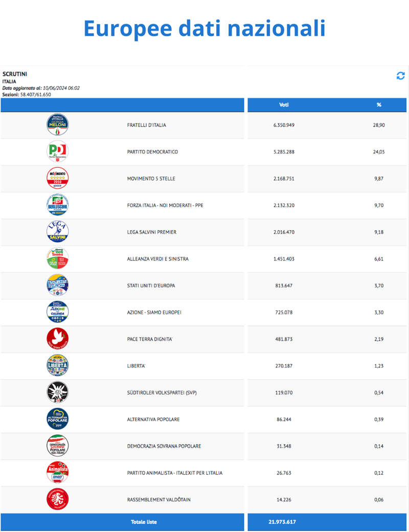Click the vote count 725.078
Screen dimensions: 409x532
point(284,313)
